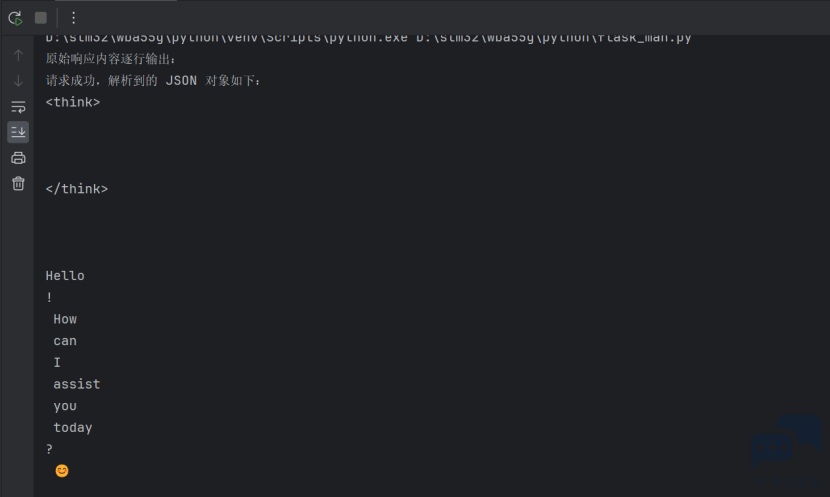Click the word today in the console
This screenshot has width=830, height=497.
tap(73, 428)
